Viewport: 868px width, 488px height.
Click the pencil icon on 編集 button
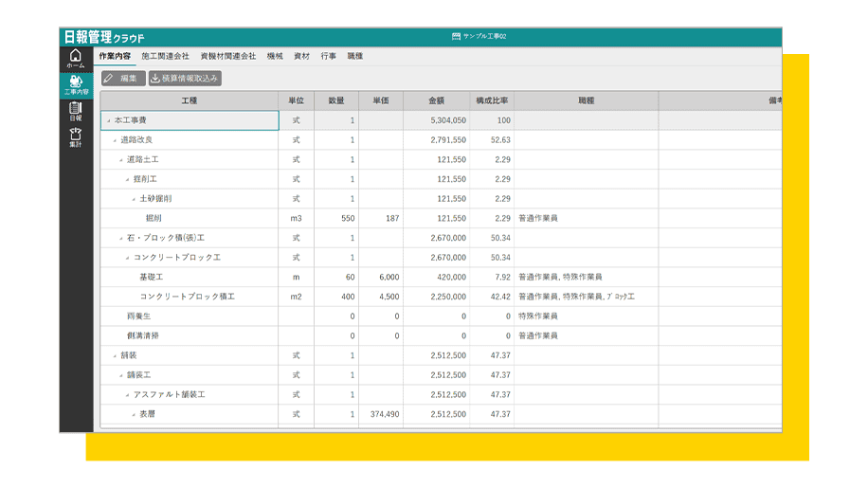pos(109,79)
